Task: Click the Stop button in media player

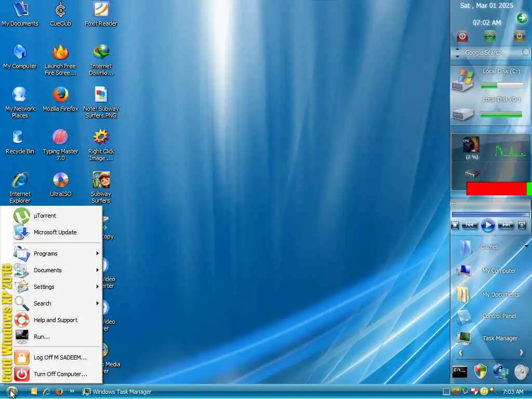Action: 455,225
